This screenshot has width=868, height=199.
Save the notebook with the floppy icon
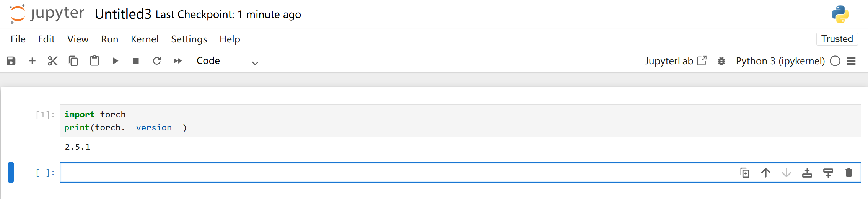click(11, 61)
